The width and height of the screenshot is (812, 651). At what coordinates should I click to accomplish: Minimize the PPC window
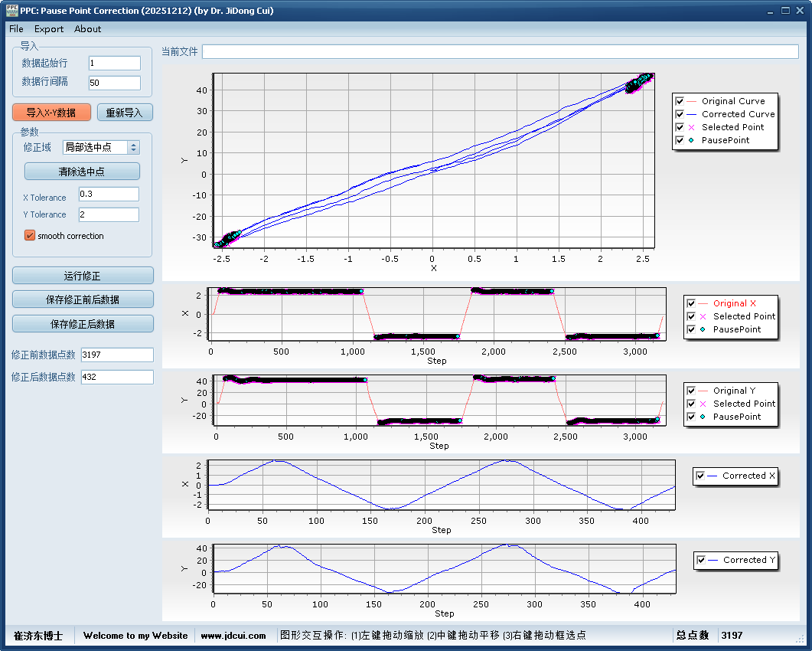(x=771, y=11)
